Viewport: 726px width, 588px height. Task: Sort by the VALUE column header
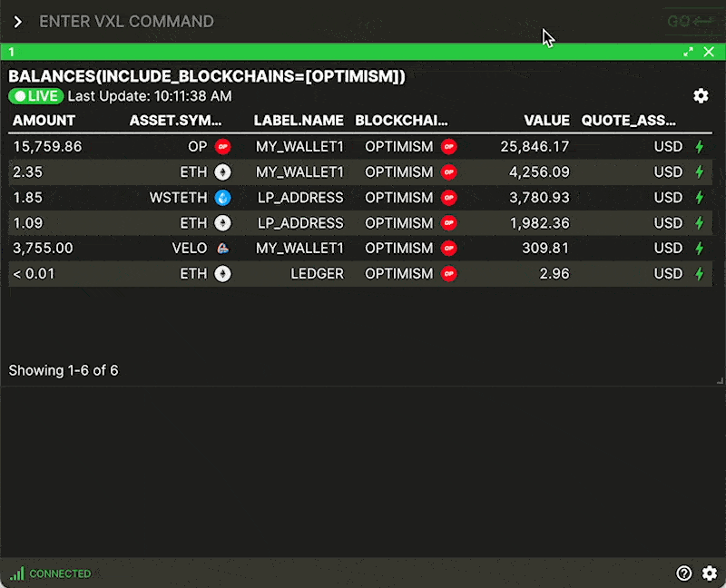547,121
